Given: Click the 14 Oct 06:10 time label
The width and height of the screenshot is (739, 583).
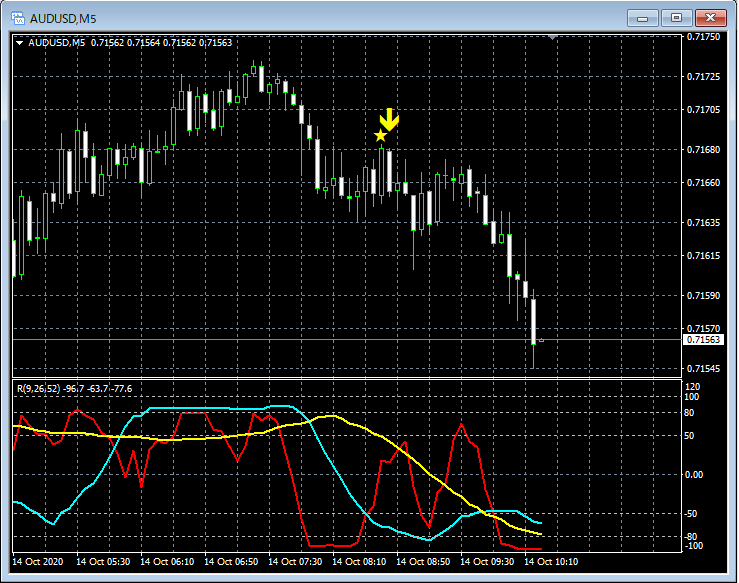Looking at the screenshot, I should click(x=167, y=562).
